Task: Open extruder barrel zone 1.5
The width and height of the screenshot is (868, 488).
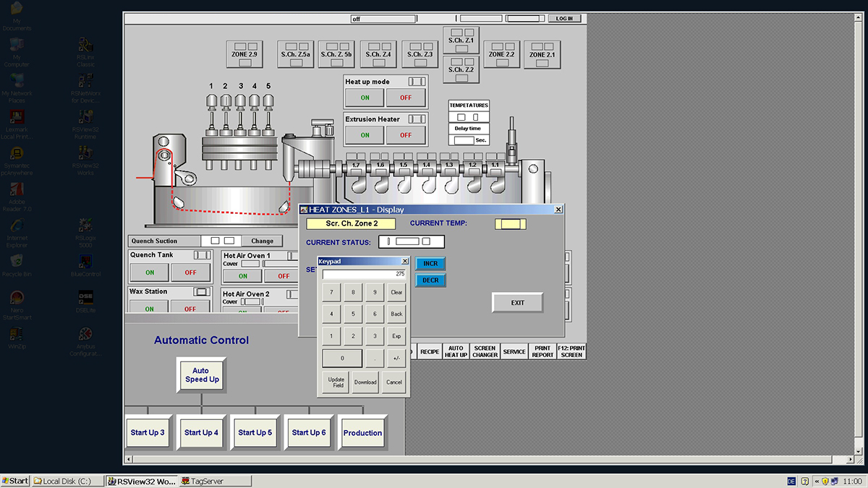Action: point(403,166)
